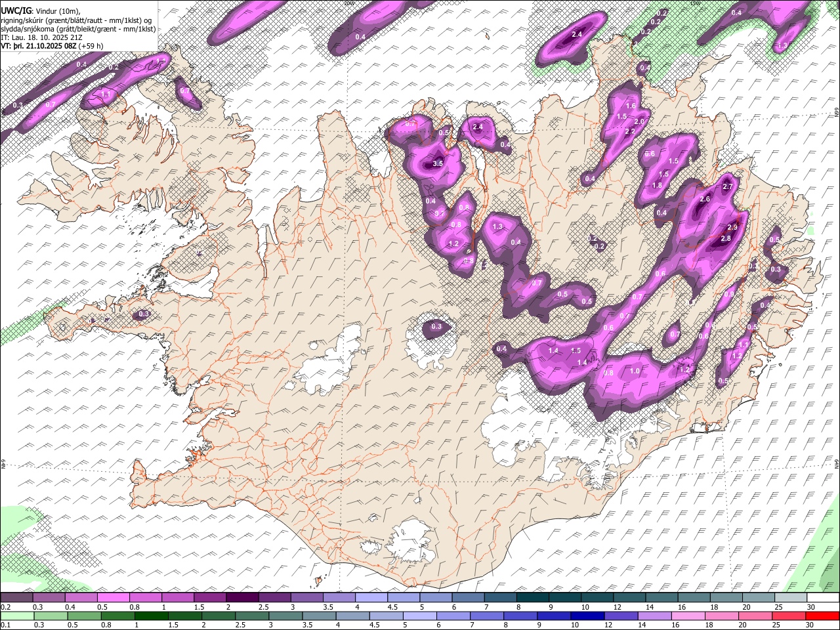Click the bright red swatch ending the rain legend
This screenshot has width=840, height=630.
coord(823,616)
